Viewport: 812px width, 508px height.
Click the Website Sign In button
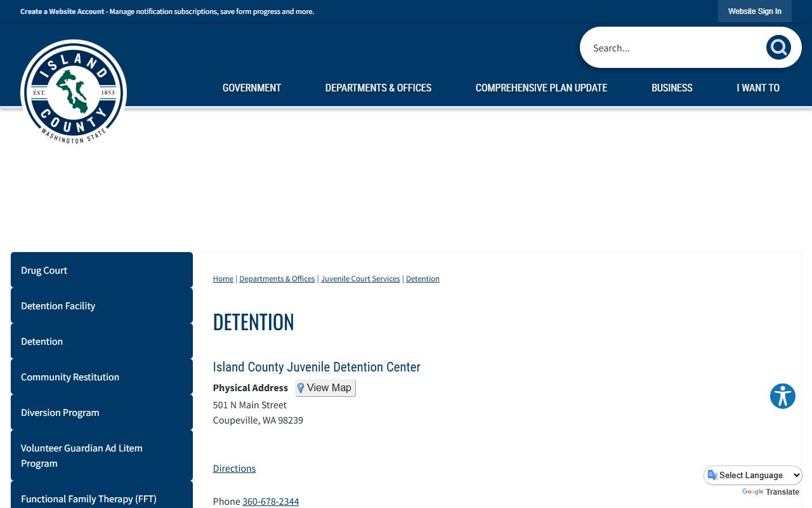point(755,11)
